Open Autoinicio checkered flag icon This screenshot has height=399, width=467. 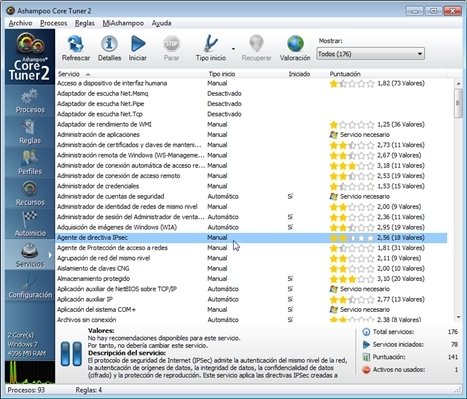click(30, 219)
